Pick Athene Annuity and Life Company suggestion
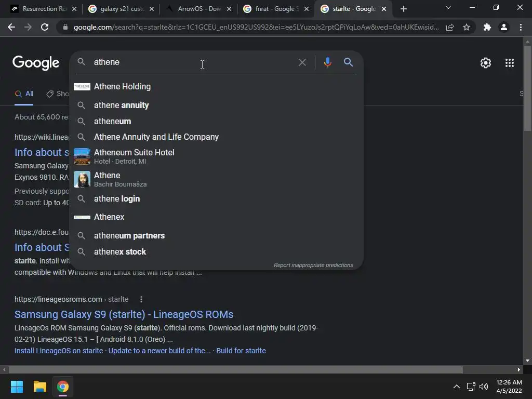Viewport: 532px width, 399px height. (x=217, y=137)
